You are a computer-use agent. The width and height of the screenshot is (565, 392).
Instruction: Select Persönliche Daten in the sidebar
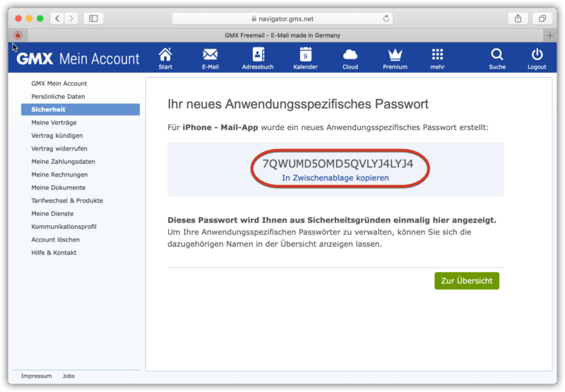58,97
